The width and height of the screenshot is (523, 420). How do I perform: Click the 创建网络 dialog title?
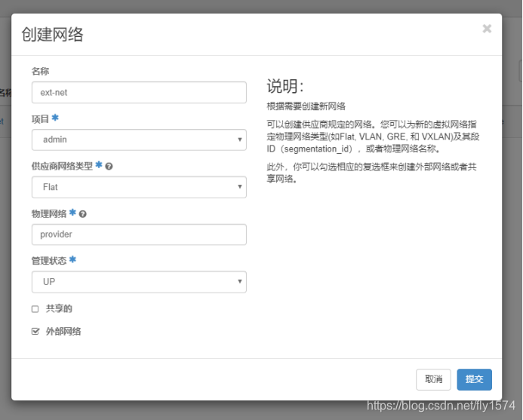tap(52, 35)
